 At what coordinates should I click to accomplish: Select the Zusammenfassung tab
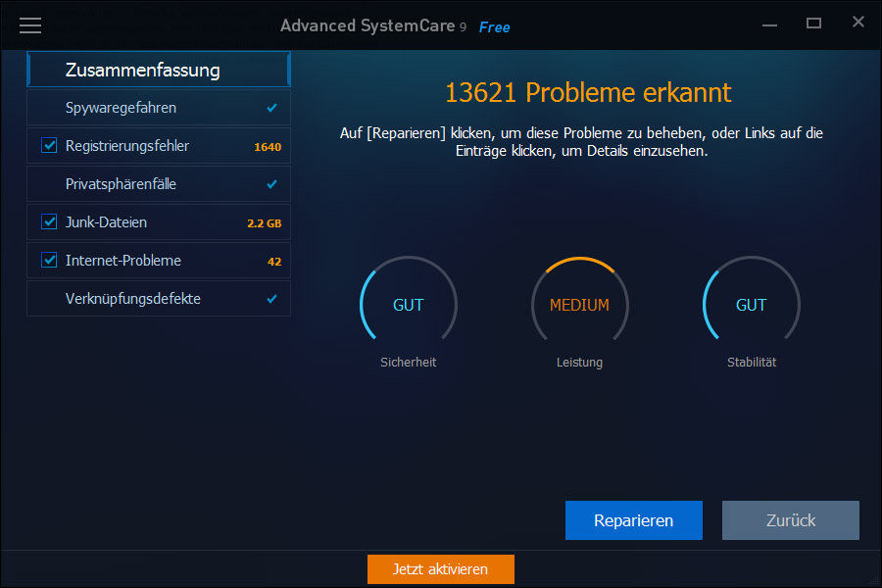(x=159, y=70)
